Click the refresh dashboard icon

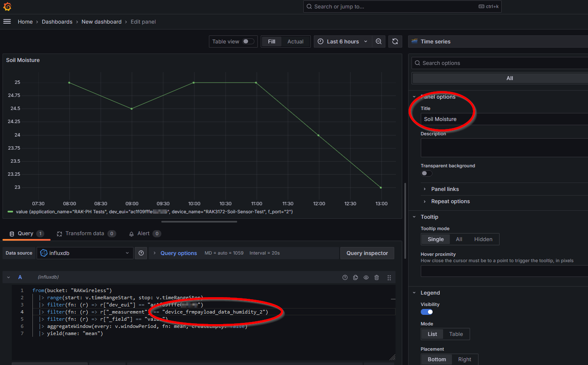click(395, 41)
